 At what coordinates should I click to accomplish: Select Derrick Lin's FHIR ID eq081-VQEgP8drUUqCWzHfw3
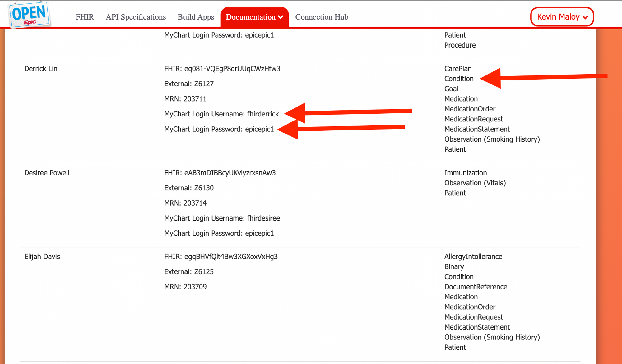click(x=222, y=69)
